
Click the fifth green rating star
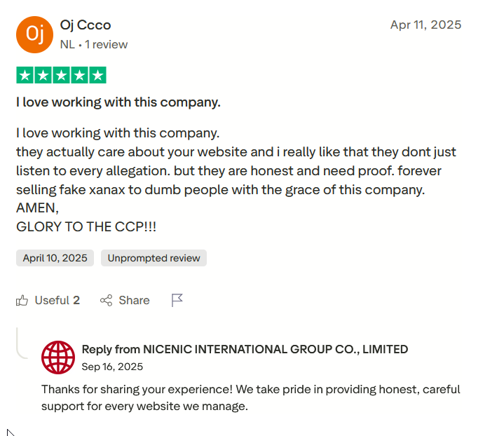(x=97, y=76)
